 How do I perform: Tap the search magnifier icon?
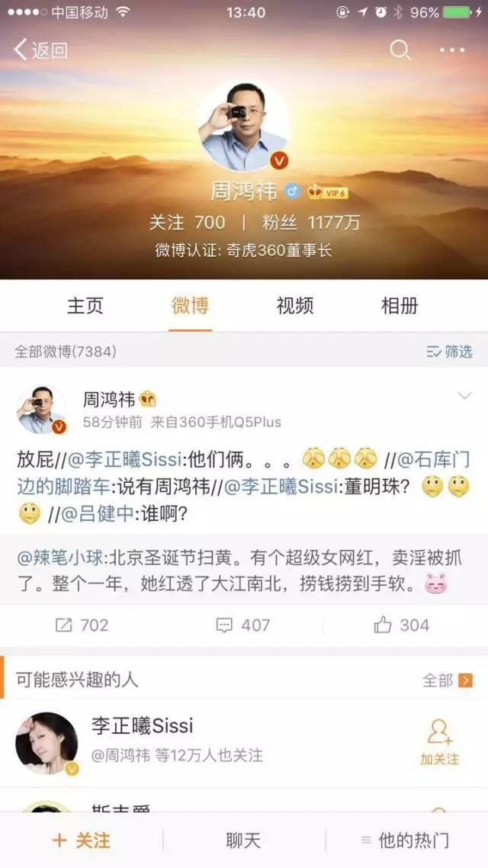click(400, 50)
